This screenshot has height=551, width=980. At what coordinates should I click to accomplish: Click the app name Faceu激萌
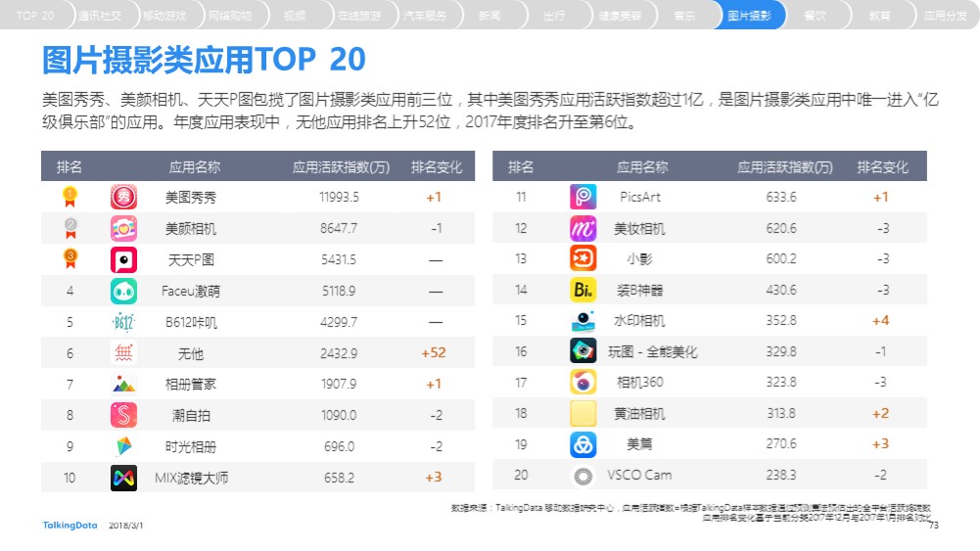[191, 291]
